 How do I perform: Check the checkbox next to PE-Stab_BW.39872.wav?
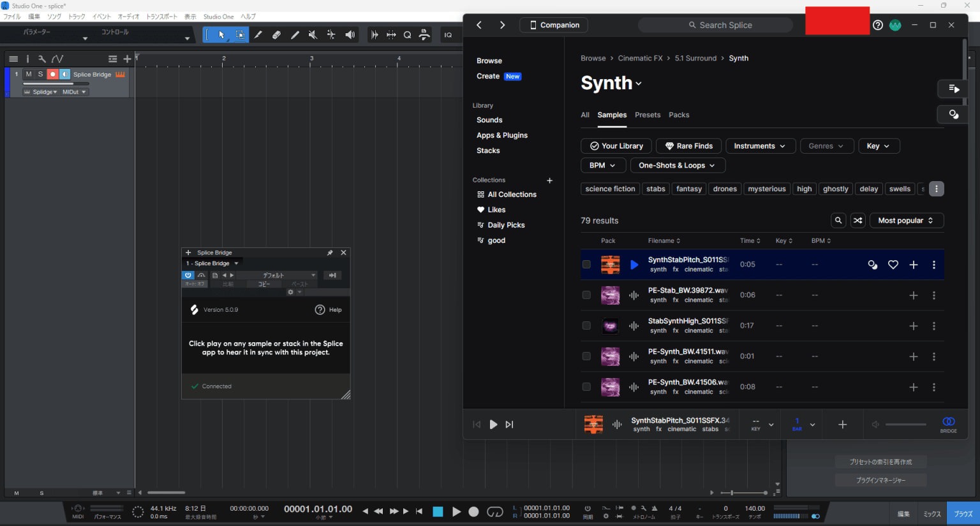tap(586, 295)
